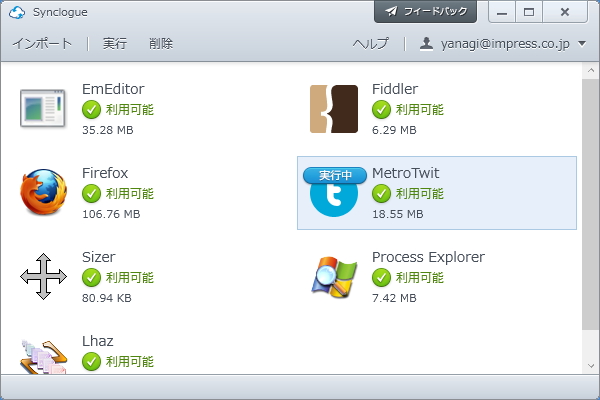Select the EmEditor name text

[113, 89]
